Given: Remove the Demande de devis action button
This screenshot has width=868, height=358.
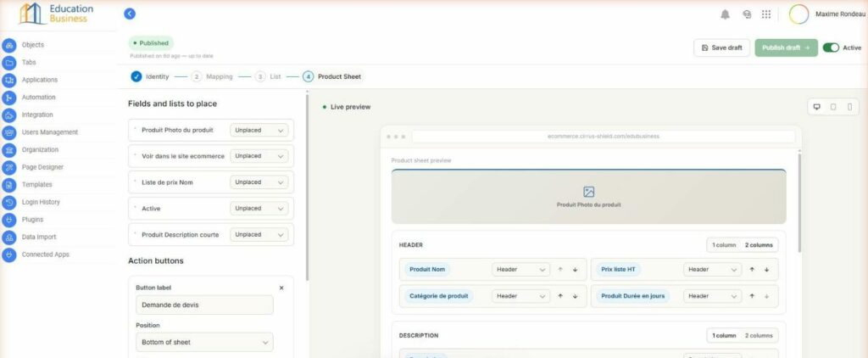Looking at the screenshot, I should point(281,288).
